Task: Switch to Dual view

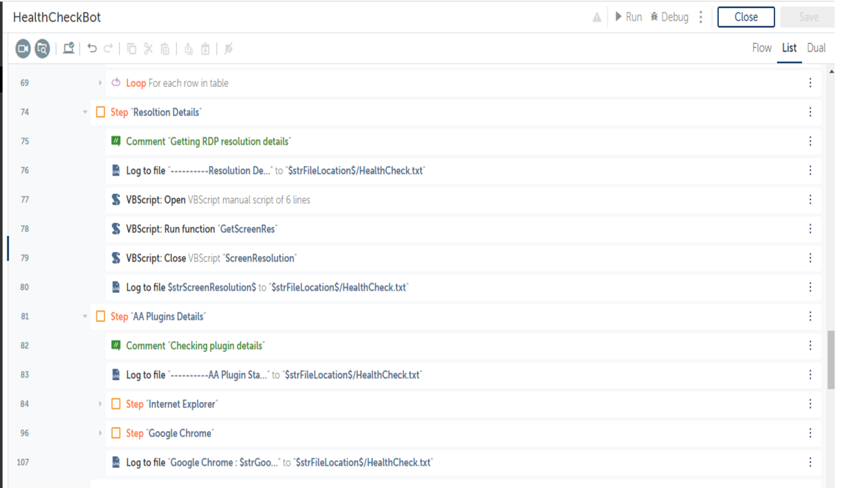Action: tap(816, 48)
